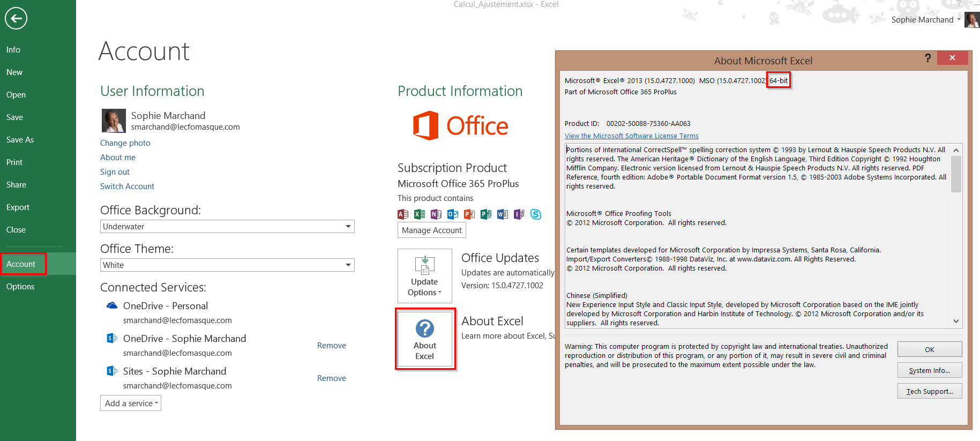Expand the Office Background dropdown

(x=348, y=227)
